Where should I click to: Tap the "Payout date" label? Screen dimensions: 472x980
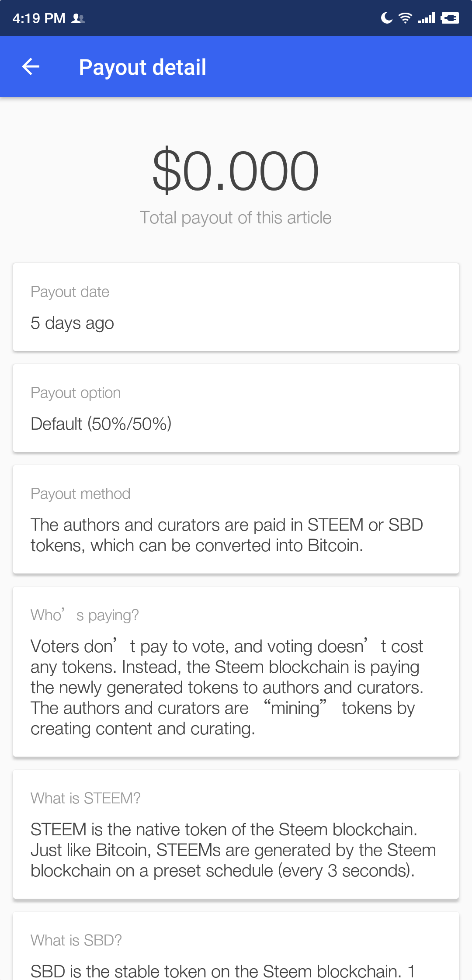(70, 292)
